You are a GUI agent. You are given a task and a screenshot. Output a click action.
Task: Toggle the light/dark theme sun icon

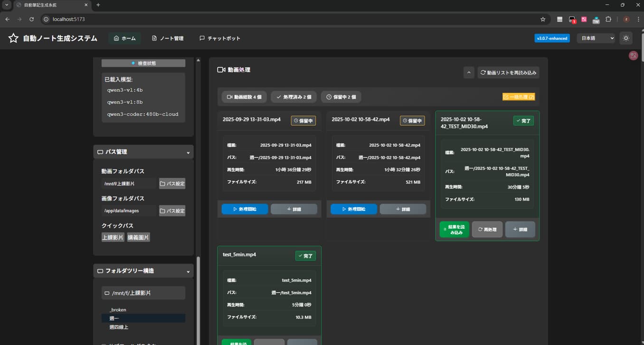click(x=626, y=38)
